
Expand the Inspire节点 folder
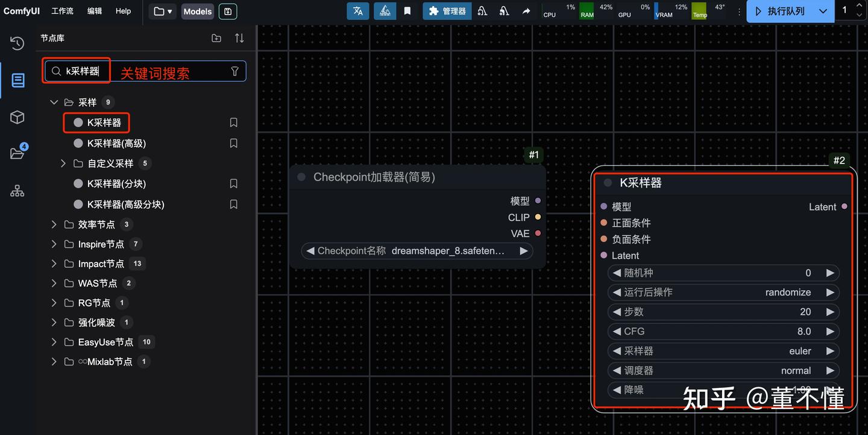[x=54, y=244]
